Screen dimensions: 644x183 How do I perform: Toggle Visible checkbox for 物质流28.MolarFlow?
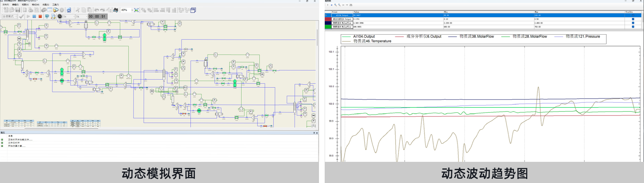point(633,27)
